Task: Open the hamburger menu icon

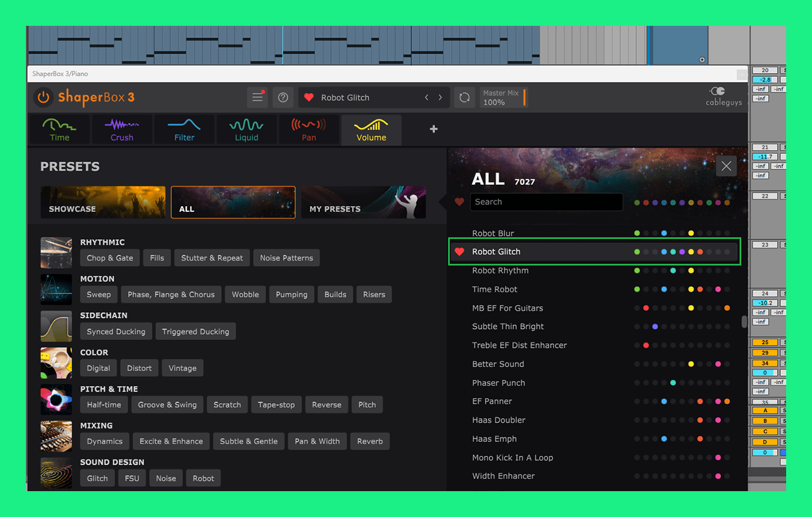Action: click(257, 98)
